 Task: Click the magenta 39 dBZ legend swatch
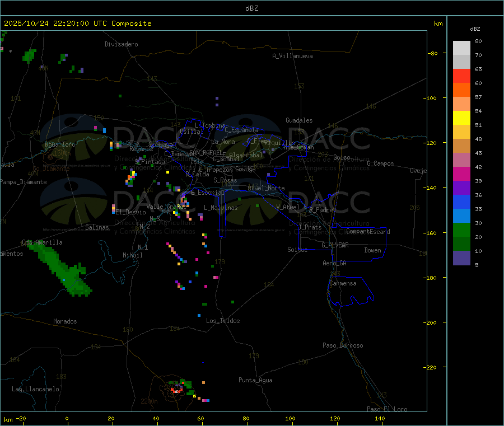pyautogui.click(x=461, y=174)
